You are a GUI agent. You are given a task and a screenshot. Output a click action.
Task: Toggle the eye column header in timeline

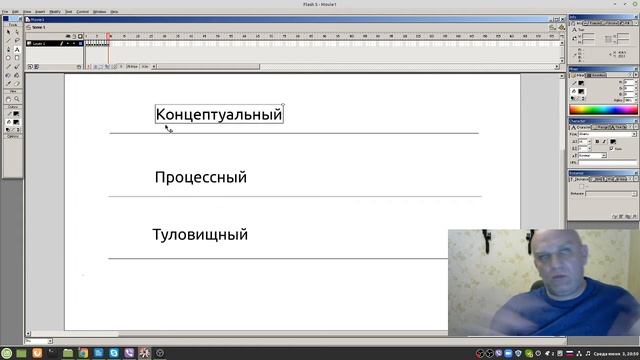[68, 36]
